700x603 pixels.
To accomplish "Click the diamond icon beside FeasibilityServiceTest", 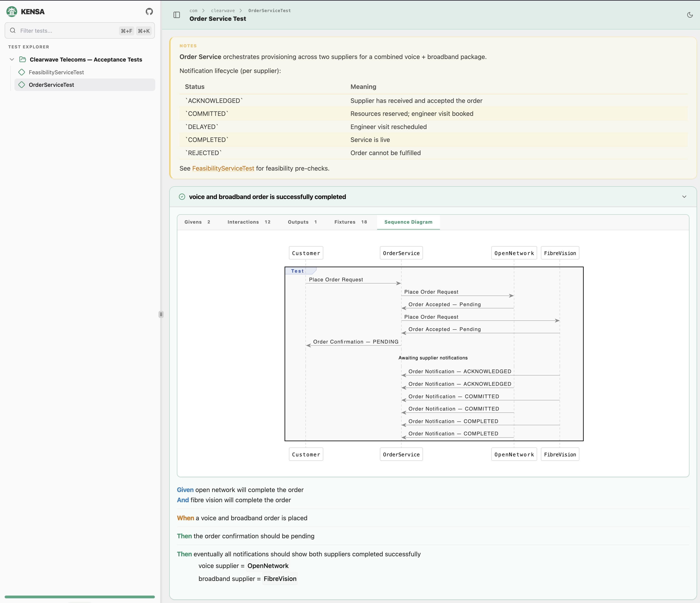I will click(x=22, y=72).
